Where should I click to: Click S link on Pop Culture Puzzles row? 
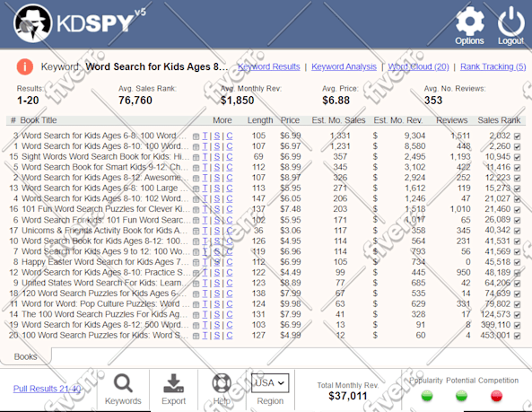coord(217,304)
